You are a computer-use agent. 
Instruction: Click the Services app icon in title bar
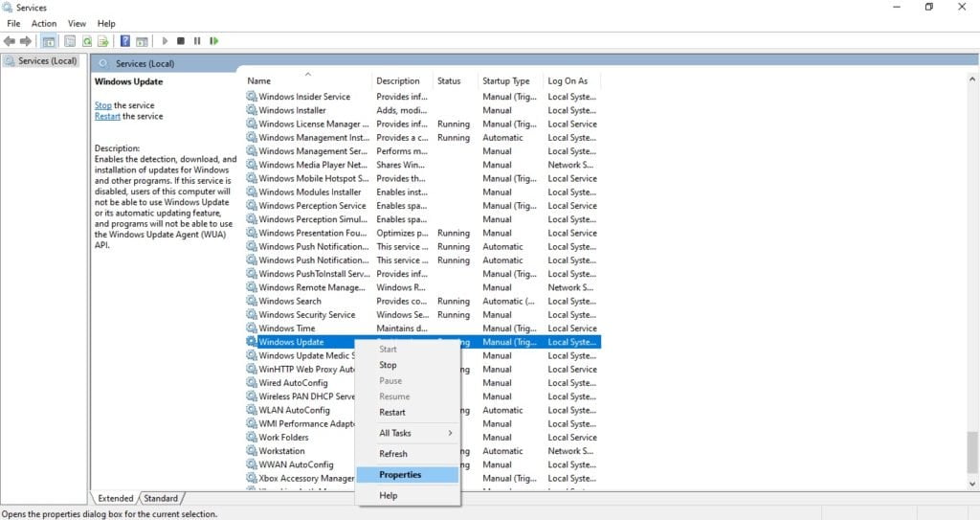8,8
